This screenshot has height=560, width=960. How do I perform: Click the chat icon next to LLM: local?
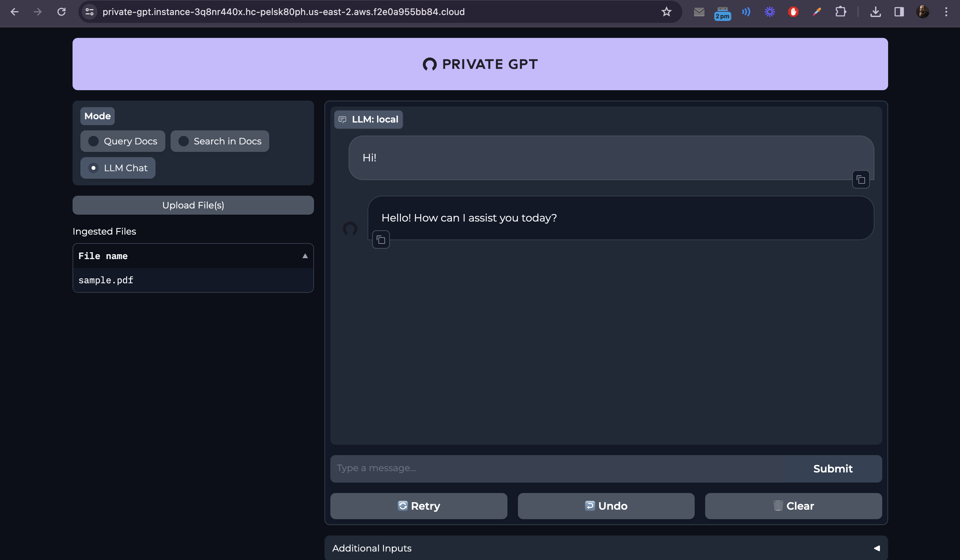click(342, 120)
